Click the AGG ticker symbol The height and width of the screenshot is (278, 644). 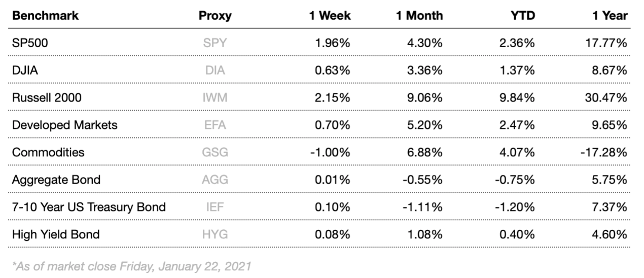[x=215, y=180]
